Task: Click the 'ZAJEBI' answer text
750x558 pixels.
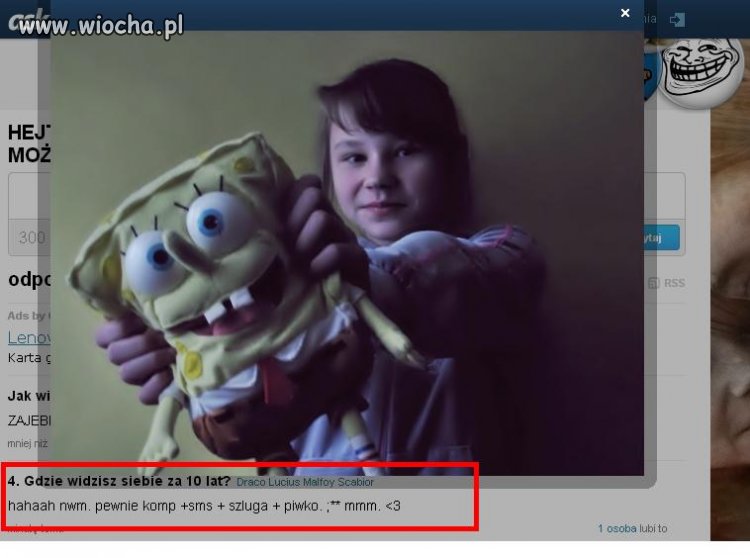Action: [x=29, y=421]
